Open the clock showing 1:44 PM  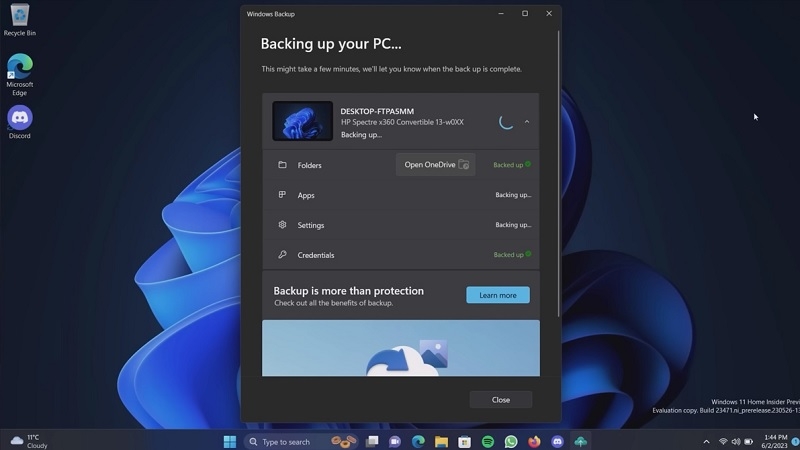[774, 441]
